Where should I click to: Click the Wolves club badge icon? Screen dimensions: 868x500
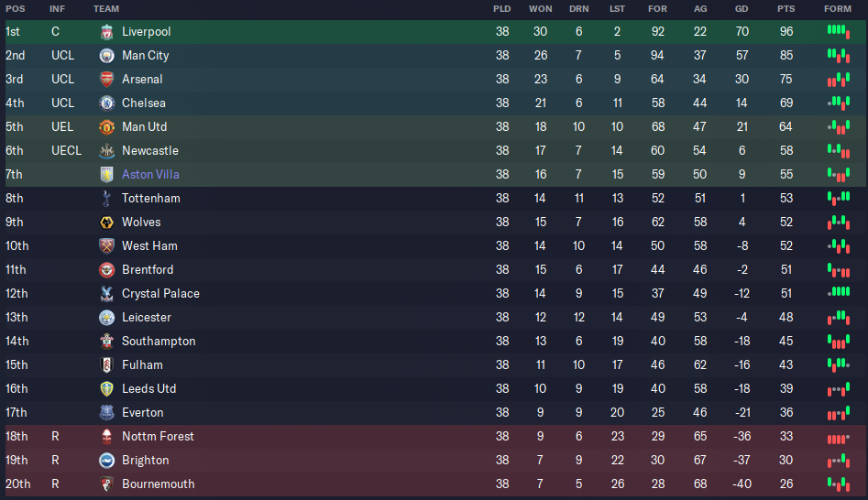[107, 223]
